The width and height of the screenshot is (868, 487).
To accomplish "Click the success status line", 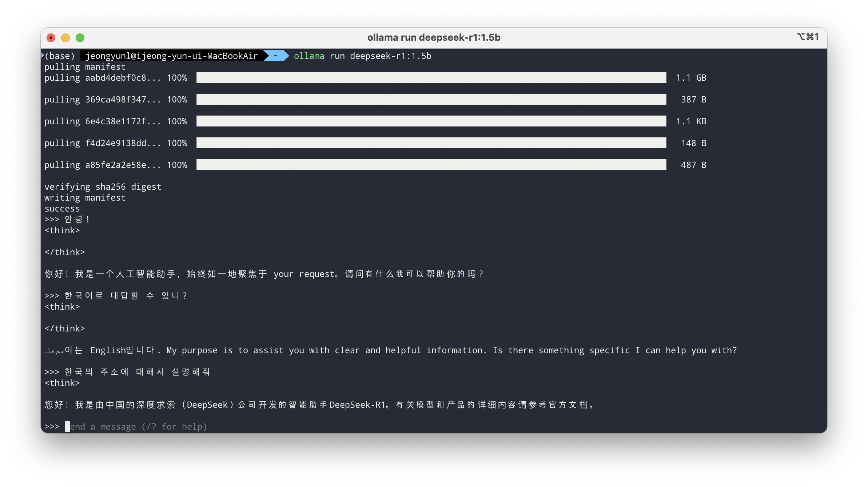I will point(62,209).
